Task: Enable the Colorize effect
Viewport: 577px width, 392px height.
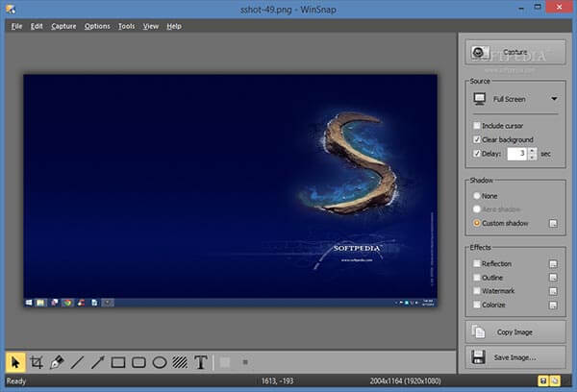Action: (x=477, y=305)
